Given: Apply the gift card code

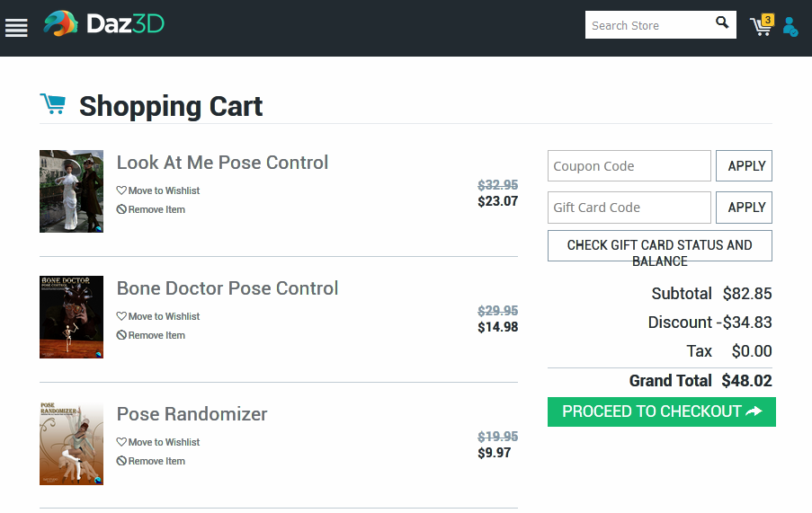Looking at the screenshot, I should 744,208.
